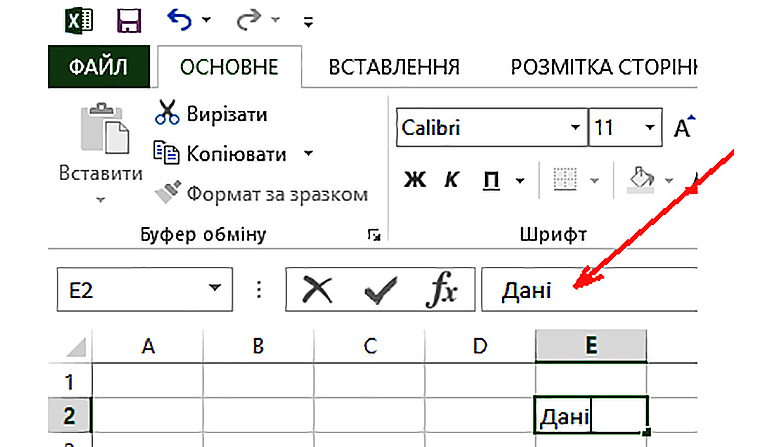This screenshot has height=447, width=776.
Task: Click the Redo arrow icon
Action: (x=248, y=20)
